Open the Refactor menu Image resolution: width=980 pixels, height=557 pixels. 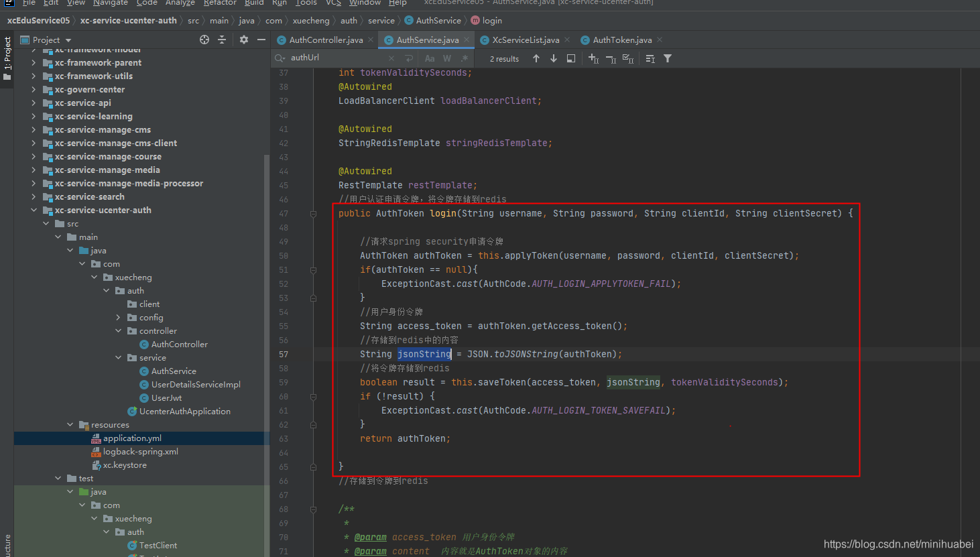(x=220, y=3)
